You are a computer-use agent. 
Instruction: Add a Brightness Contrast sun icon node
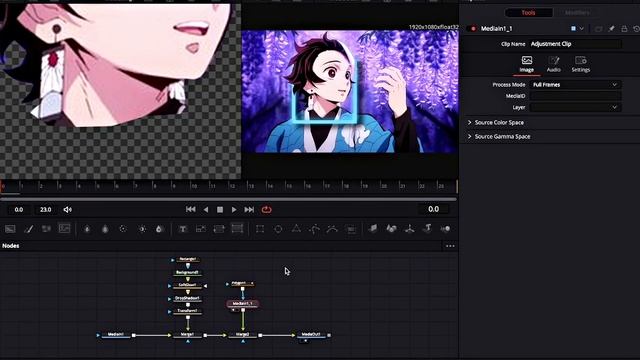(x=142, y=229)
